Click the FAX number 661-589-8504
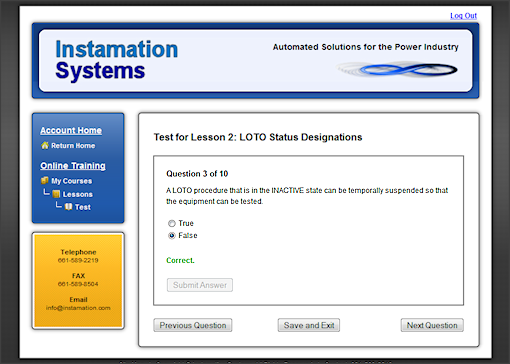The width and height of the screenshot is (510, 364). click(x=78, y=284)
